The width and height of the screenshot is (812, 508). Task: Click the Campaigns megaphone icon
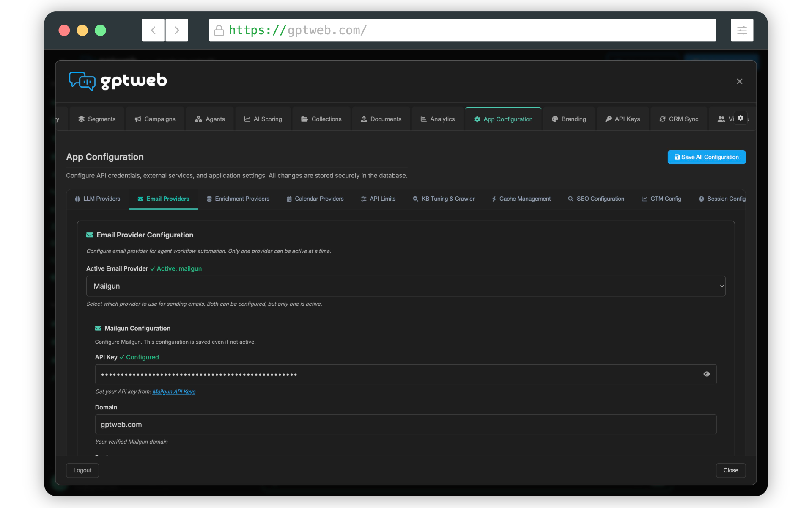tap(138, 119)
